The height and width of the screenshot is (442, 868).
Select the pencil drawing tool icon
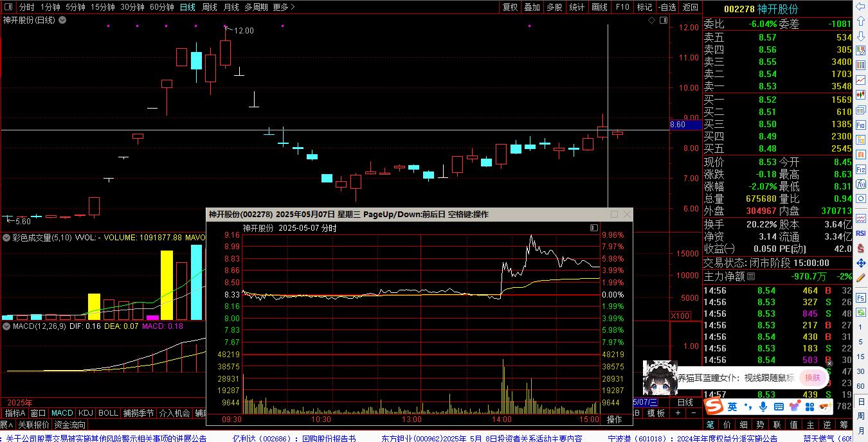coord(861,279)
